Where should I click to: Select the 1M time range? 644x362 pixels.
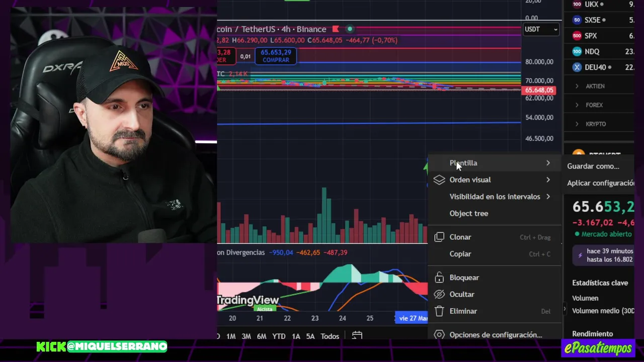point(231,336)
